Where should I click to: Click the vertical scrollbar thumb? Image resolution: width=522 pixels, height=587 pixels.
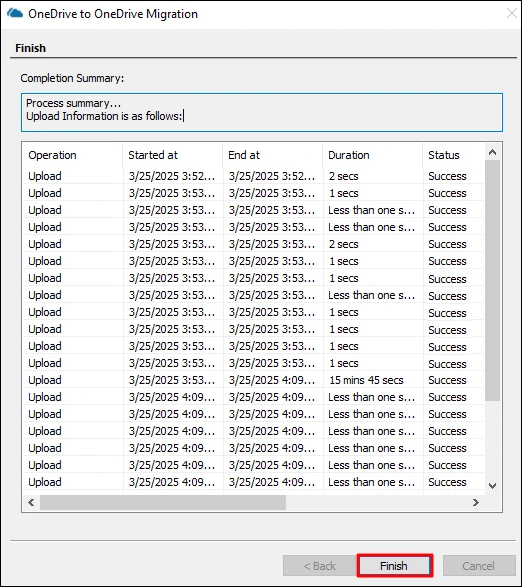(x=492, y=280)
